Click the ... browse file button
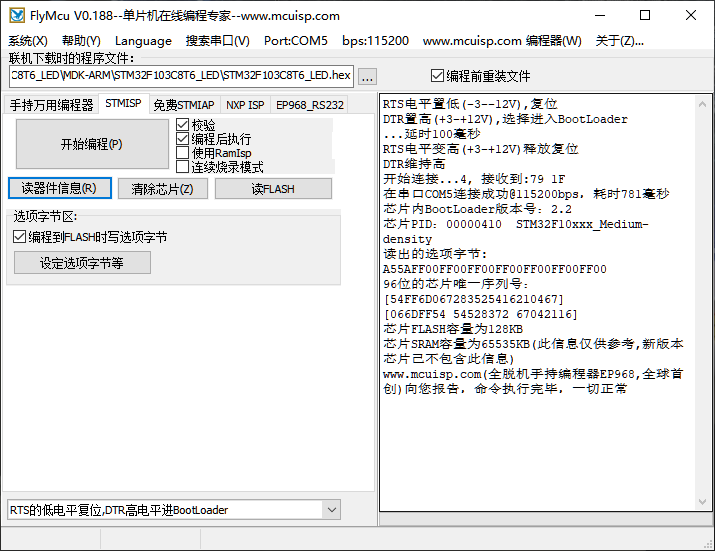The image size is (715, 551). tap(367, 77)
